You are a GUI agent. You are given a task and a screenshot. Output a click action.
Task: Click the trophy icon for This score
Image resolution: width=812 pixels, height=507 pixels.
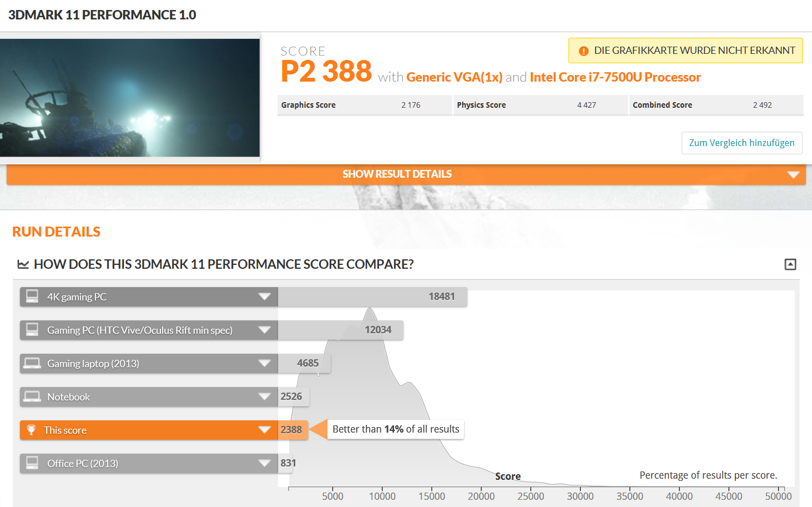coord(31,430)
